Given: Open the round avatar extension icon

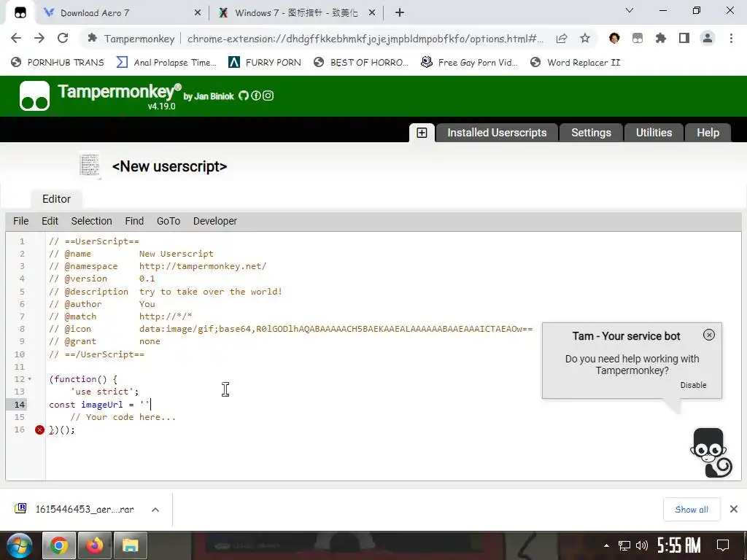Looking at the screenshot, I should [x=614, y=38].
